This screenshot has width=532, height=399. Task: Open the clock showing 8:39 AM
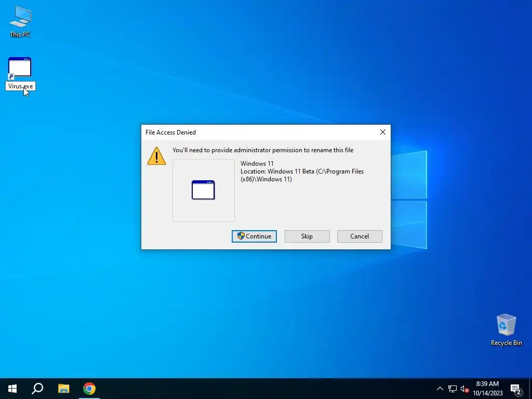click(x=487, y=389)
